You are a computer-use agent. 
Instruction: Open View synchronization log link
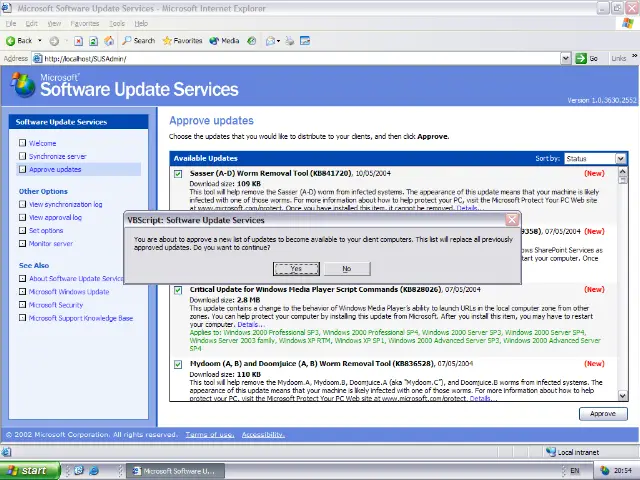click(x=65, y=204)
